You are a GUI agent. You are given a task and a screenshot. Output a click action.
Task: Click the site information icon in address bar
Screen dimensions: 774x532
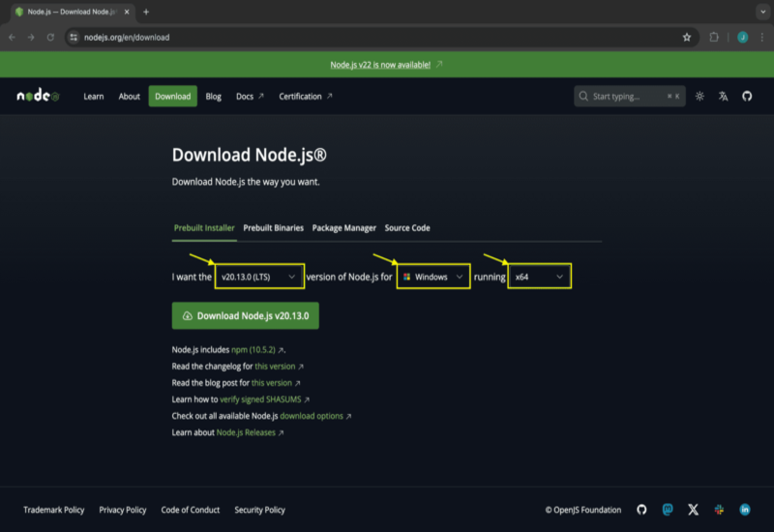(74, 37)
